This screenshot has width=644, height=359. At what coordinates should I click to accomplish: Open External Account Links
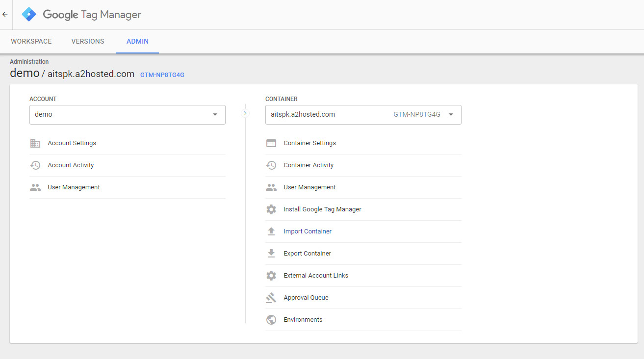pos(363,276)
